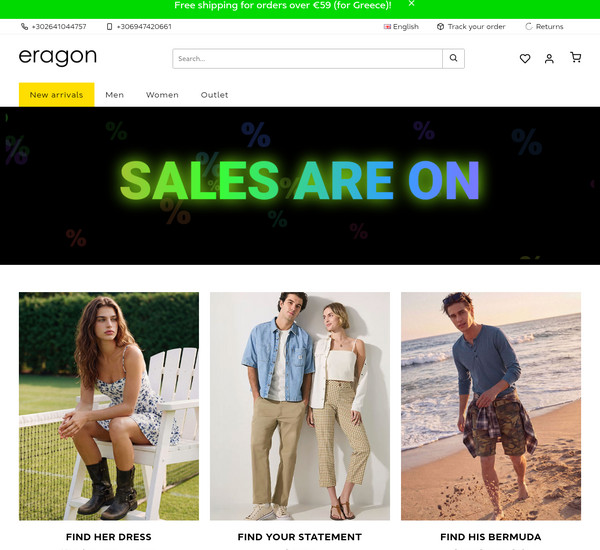Go to eragon logo homepage
600x550 pixels.
[x=58, y=57]
